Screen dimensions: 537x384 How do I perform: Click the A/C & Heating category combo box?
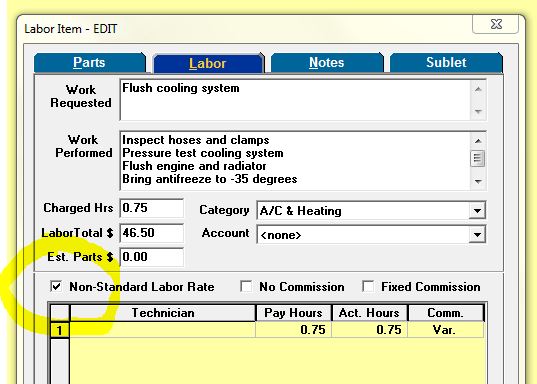click(x=371, y=210)
